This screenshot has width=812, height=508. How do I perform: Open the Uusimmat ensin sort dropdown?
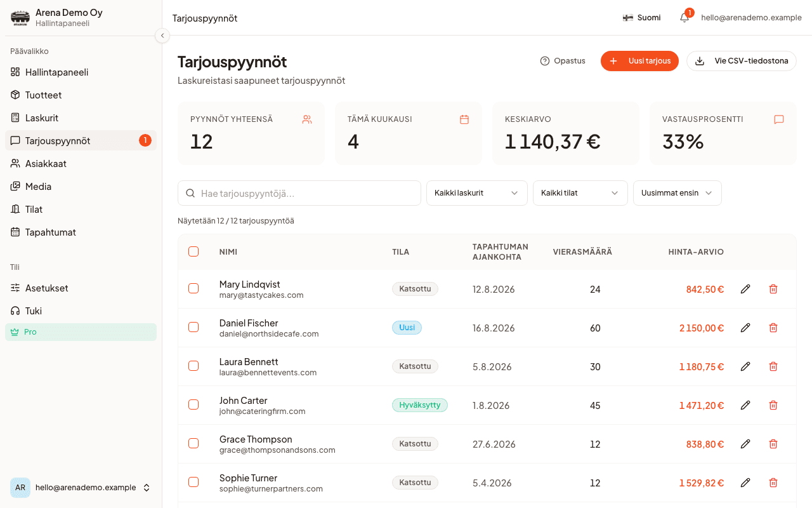click(678, 193)
